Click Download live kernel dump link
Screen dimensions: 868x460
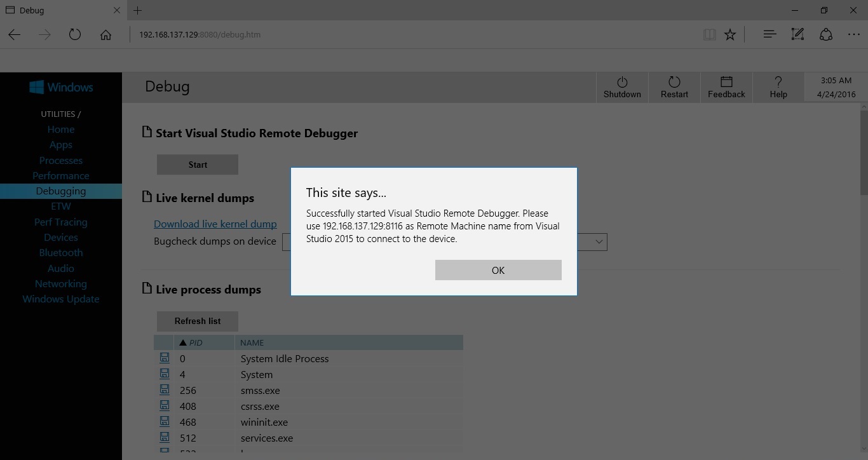215,224
